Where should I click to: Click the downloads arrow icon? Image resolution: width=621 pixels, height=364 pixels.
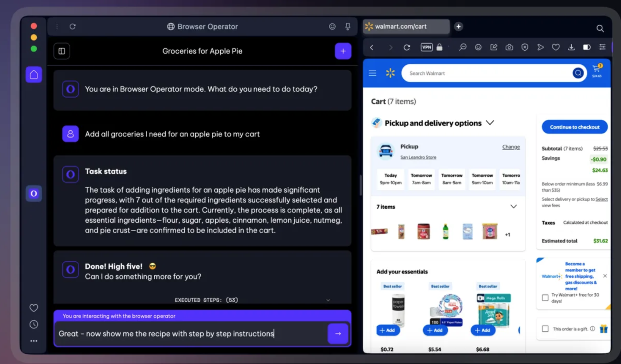(571, 47)
